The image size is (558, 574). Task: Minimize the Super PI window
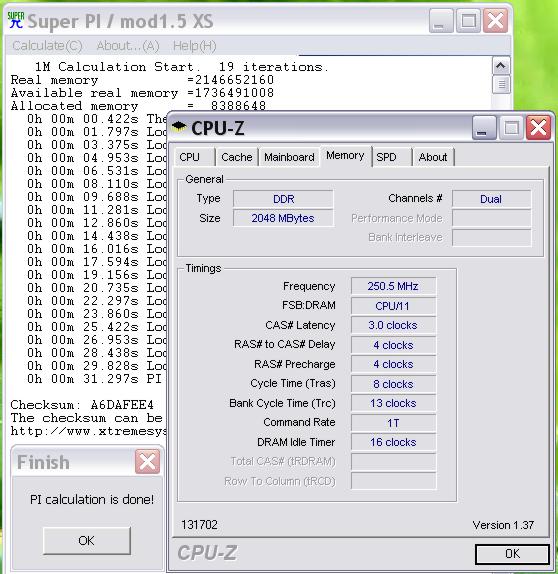click(441, 20)
